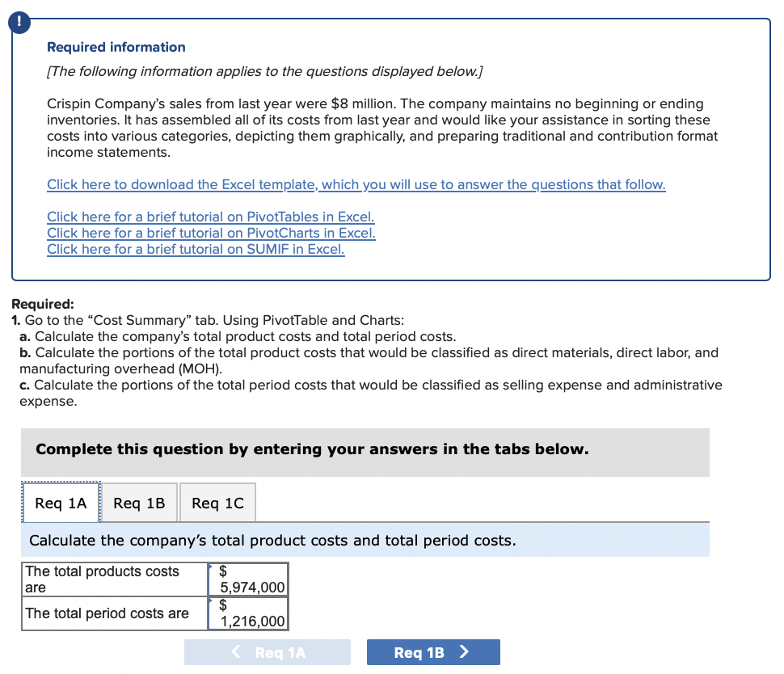
Task: Open the PivotCharts tutorial link
Action: pos(211,233)
